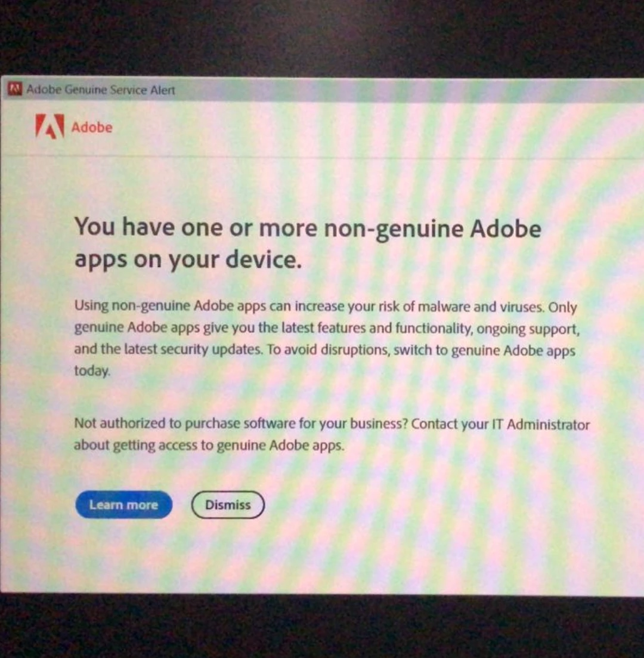The image size is (644, 658).
Task: Click the small Adobe icon in title bar
Action: coord(15,89)
